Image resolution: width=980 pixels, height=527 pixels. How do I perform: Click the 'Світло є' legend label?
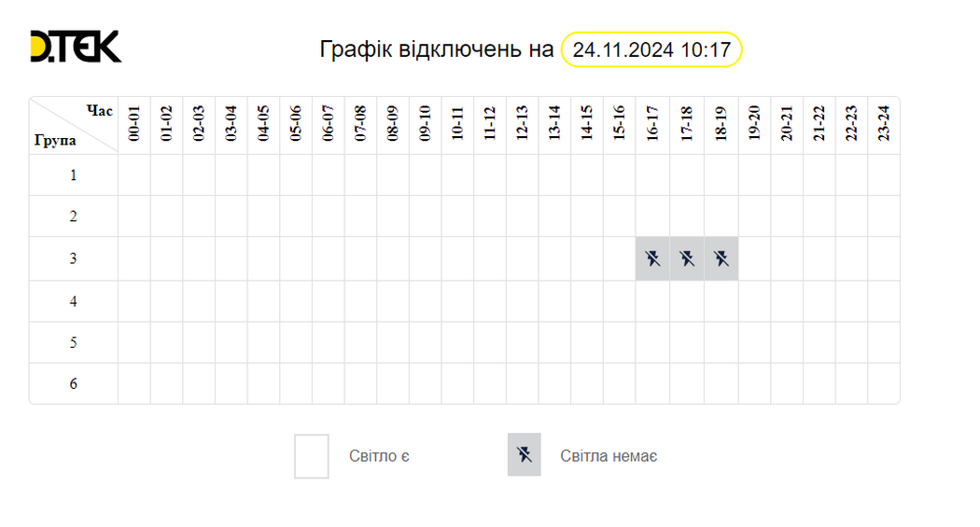[379, 456]
